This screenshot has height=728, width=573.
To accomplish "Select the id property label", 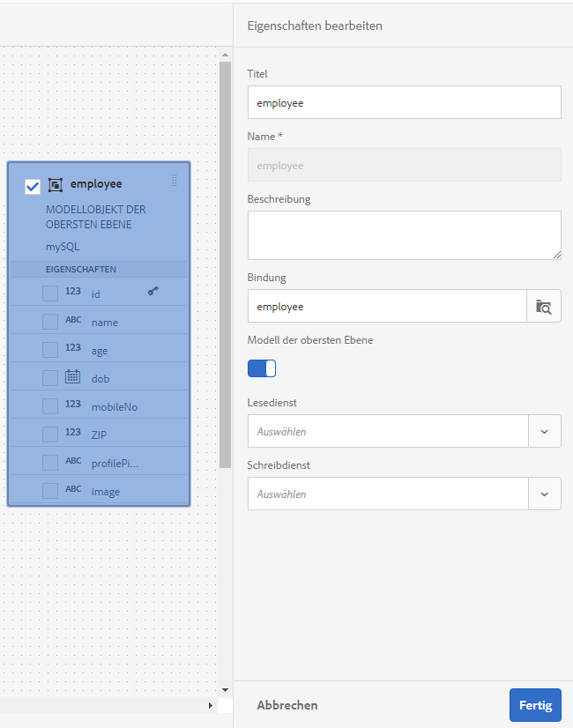I will [96, 293].
